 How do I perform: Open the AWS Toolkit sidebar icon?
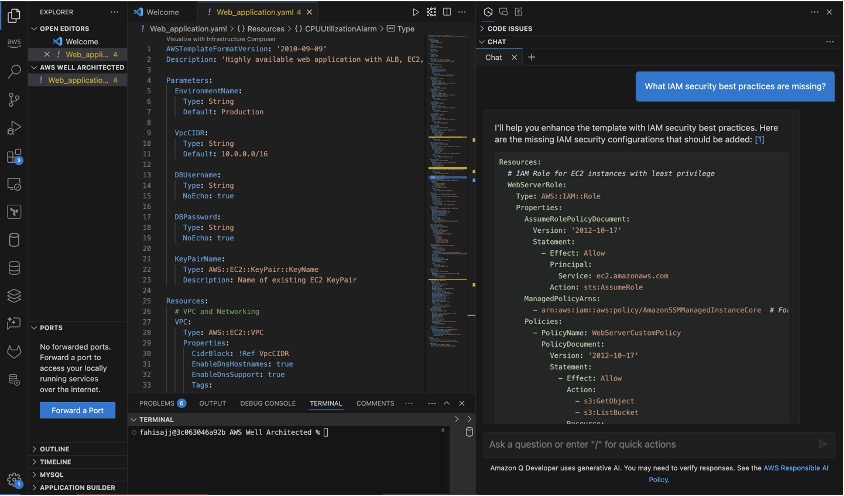pyautogui.click(x=14, y=43)
